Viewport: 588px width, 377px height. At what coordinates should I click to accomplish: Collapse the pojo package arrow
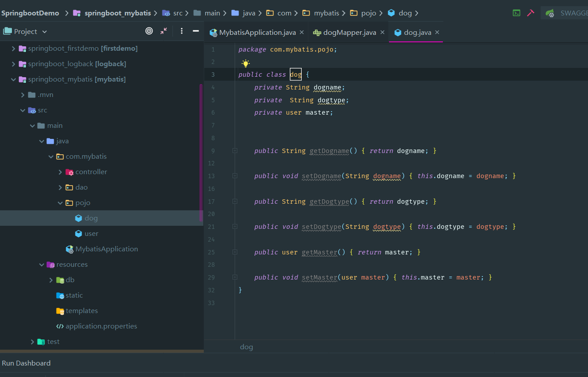pyautogui.click(x=60, y=203)
